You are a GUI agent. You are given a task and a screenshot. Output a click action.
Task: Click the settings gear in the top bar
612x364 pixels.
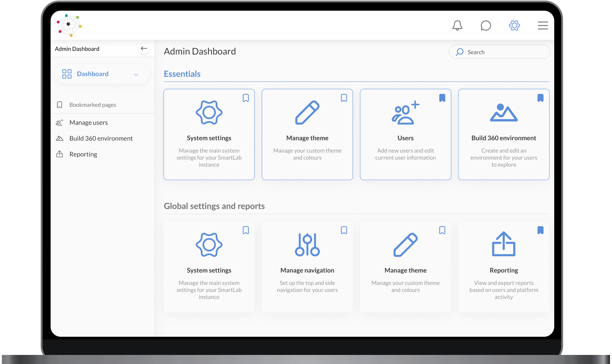(x=514, y=25)
